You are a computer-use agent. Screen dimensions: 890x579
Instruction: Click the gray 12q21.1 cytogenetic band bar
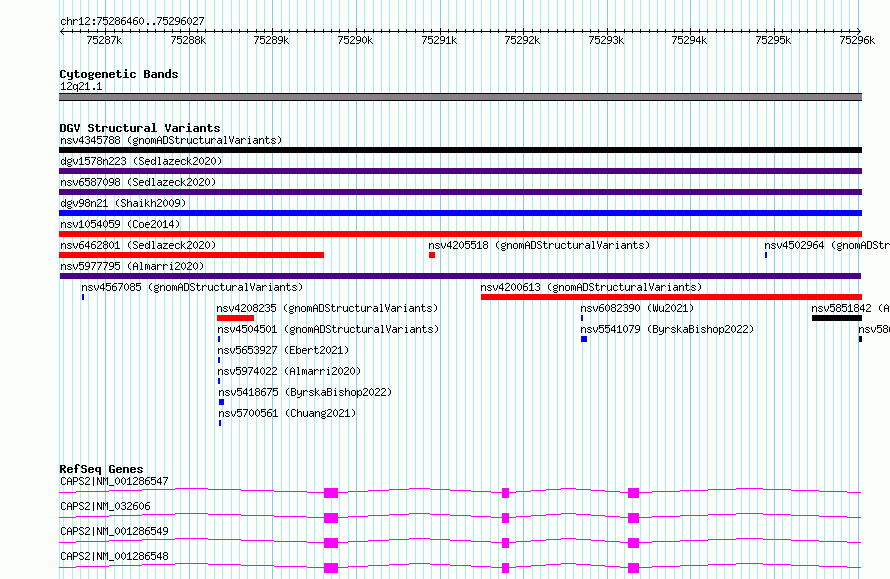[460, 97]
